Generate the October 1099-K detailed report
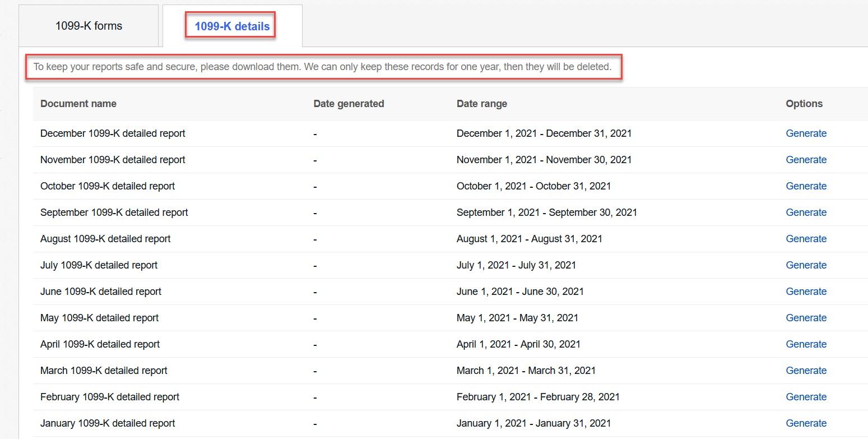This screenshot has height=439, width=868. point(806,186)
